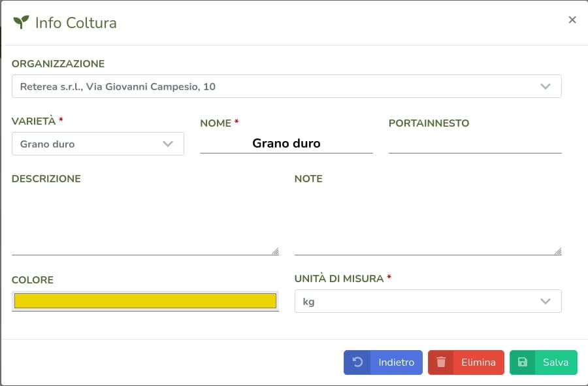Click the sprout icon beside Info Coltura
The image size is (588, 386).
[21, 22]
